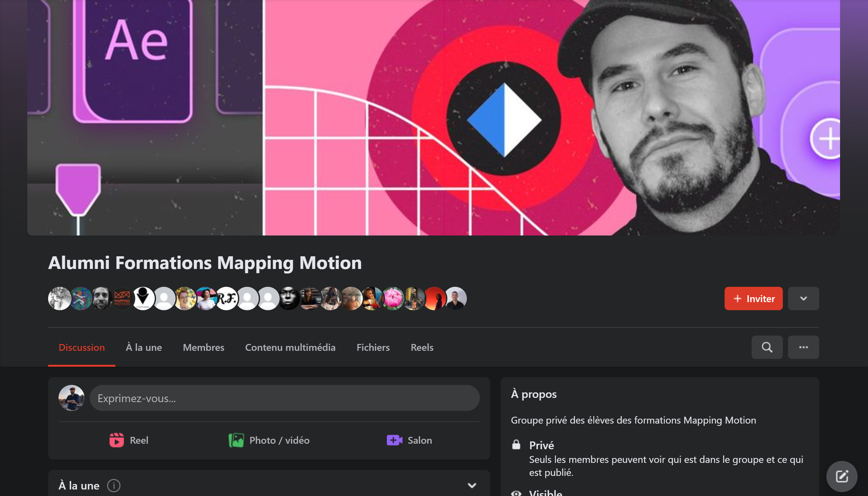Click the info icon beside À la une

click(x=113, y=485)
